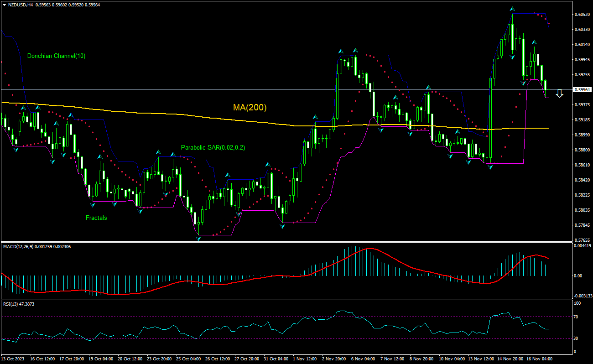Select the 13 Oct 2023 axis label
The height and width of the screenshot is (364, 593).
tap(14, 359)
